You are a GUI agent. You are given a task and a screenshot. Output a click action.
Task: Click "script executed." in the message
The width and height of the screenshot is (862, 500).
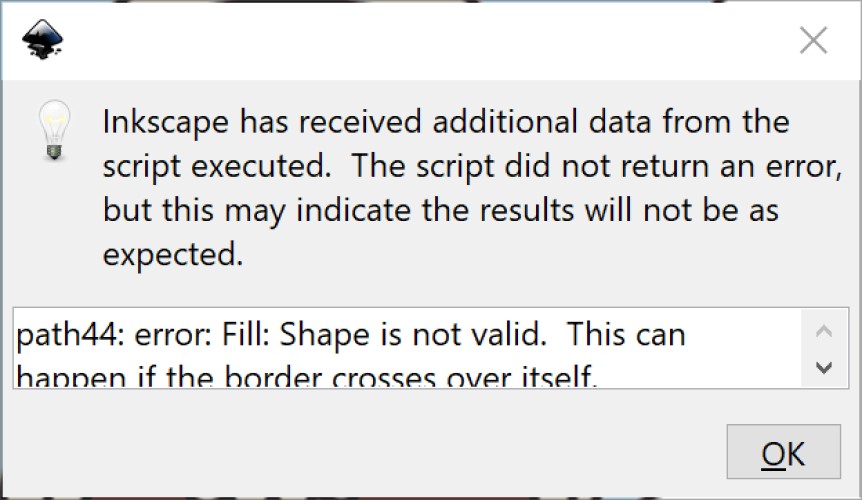(217, 167)
